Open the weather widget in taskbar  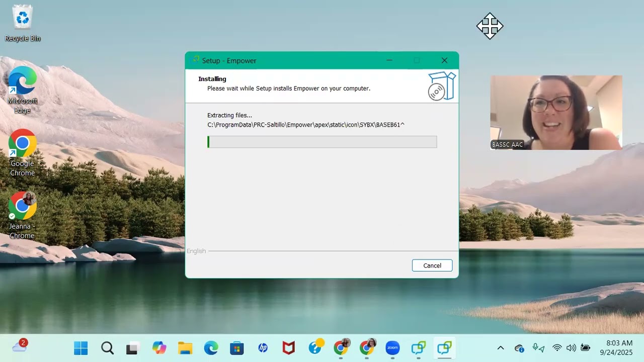click(20, 346)
